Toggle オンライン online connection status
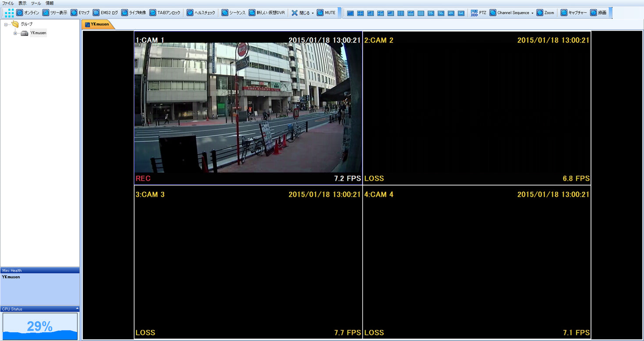The height and width of the screenshot is (341, 644). [26, 13]
